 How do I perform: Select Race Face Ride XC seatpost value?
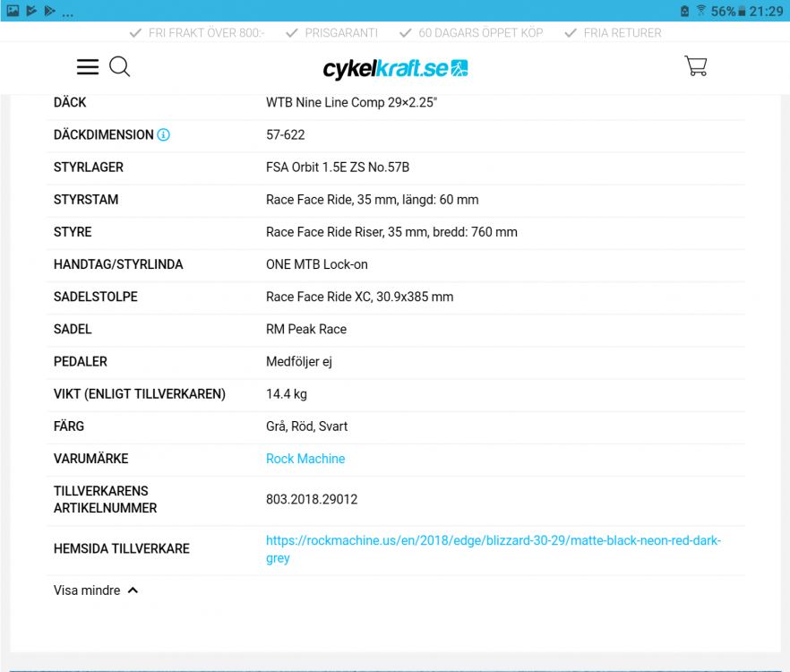[x=360, y=297]
